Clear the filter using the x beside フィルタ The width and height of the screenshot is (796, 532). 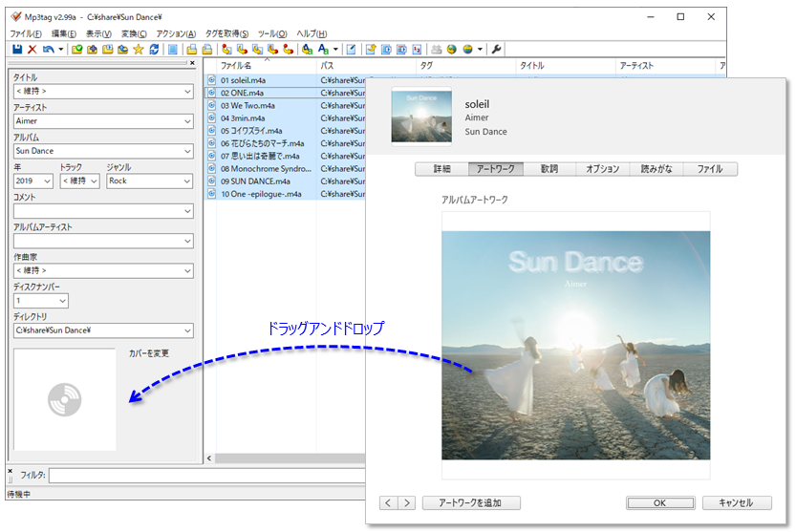pyautogui.click(x=11, y=471)
